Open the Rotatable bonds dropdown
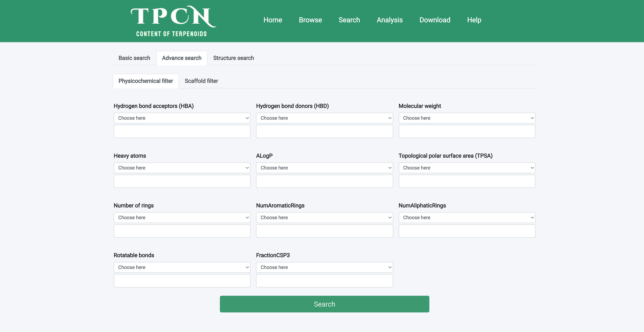The width and height of the screenshot is (644, 332). click(182, 267)
